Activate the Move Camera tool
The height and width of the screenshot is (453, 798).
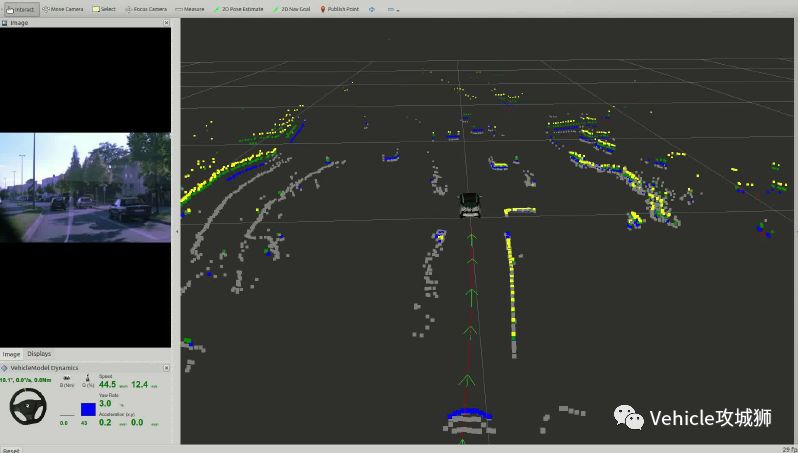coord(63,9)
